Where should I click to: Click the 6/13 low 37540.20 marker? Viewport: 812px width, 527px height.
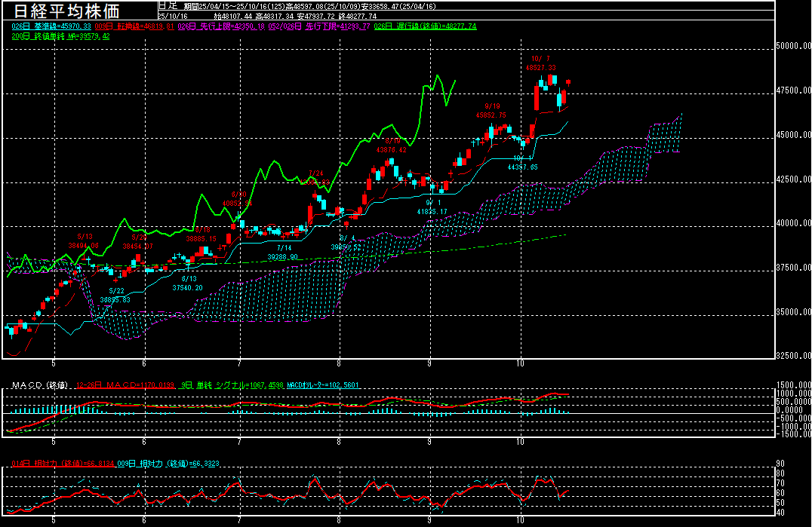pos(187,283)
